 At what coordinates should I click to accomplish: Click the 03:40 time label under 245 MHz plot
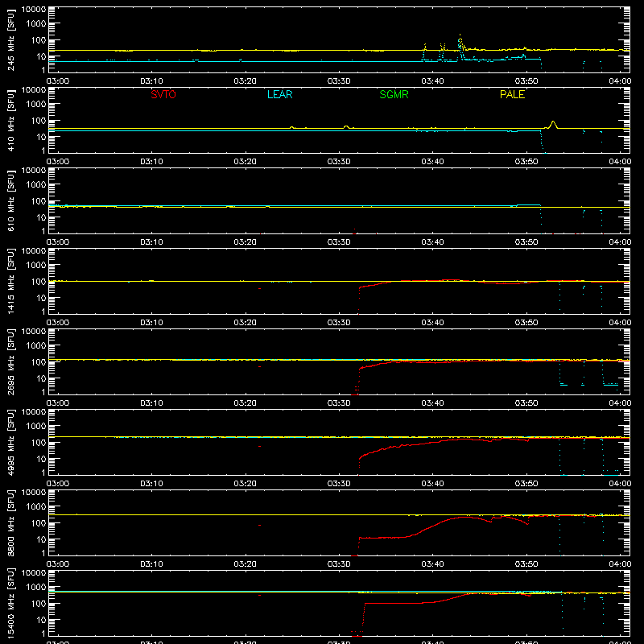pos(432,81)
